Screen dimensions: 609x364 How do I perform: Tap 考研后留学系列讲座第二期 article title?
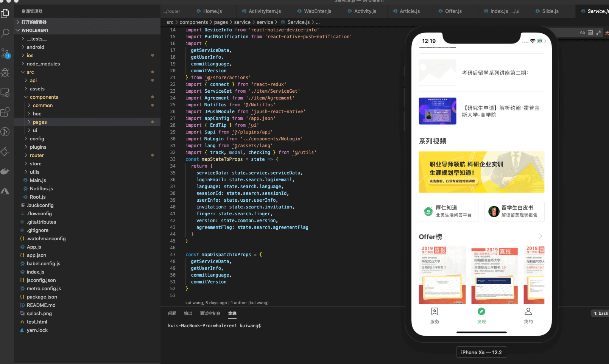(x=495, y=73)
